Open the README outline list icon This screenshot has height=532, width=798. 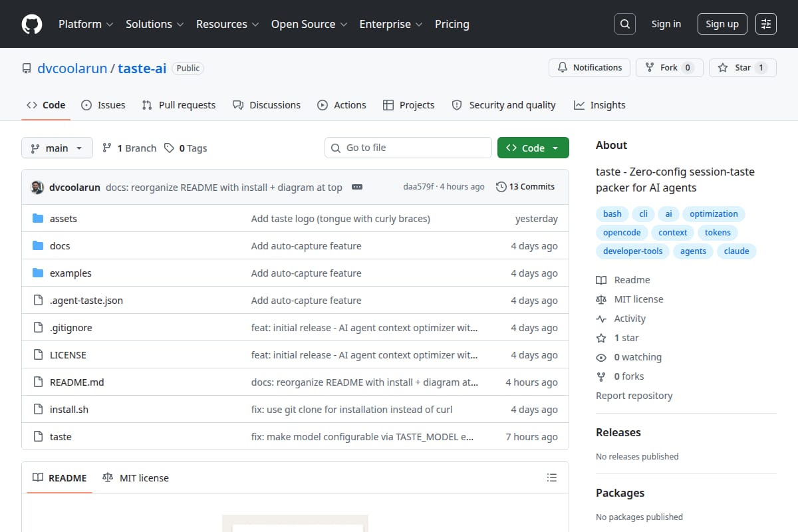[551, 477]
